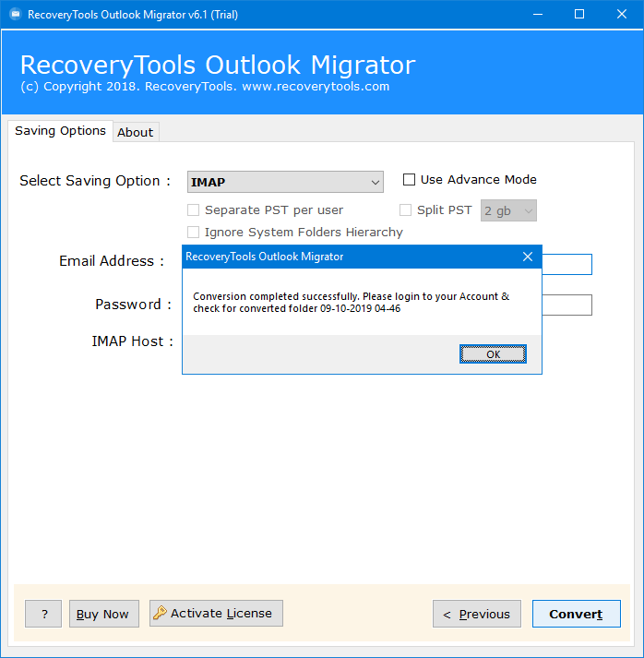
Task: Tick the Split PST checkbox
Action: 405,209
